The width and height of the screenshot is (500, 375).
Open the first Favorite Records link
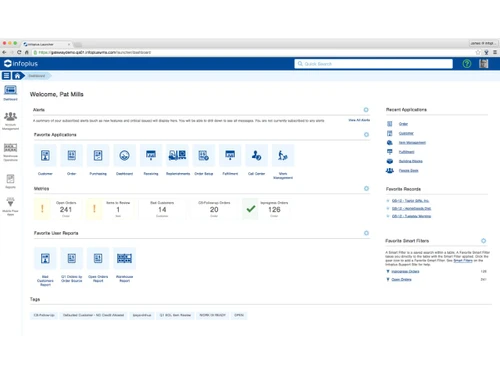point(410,201)
